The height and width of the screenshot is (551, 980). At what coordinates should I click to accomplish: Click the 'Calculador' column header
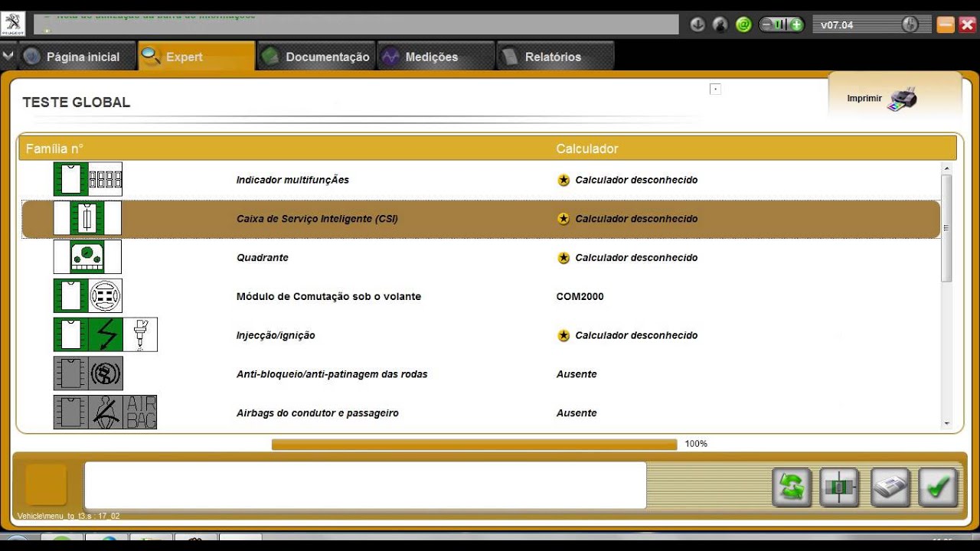click(586, 148)
